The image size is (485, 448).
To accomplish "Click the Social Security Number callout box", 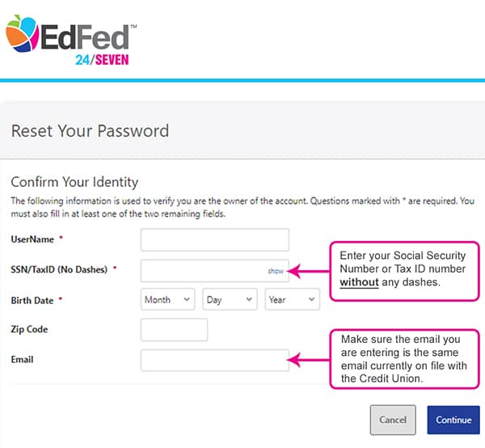I will (401, 269).
